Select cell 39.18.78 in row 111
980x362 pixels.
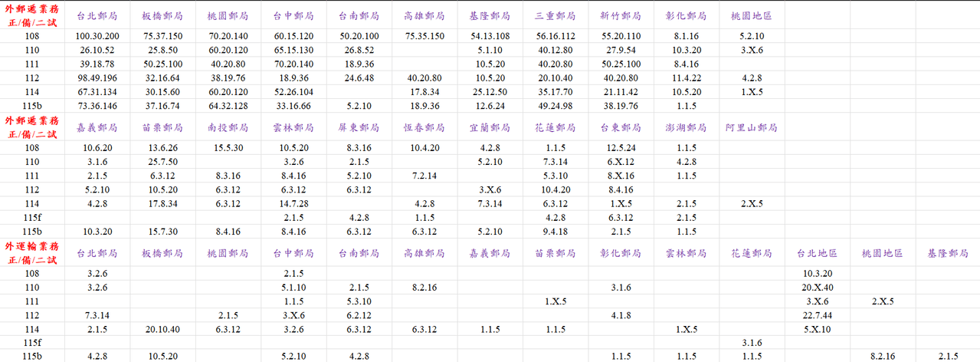97,64
